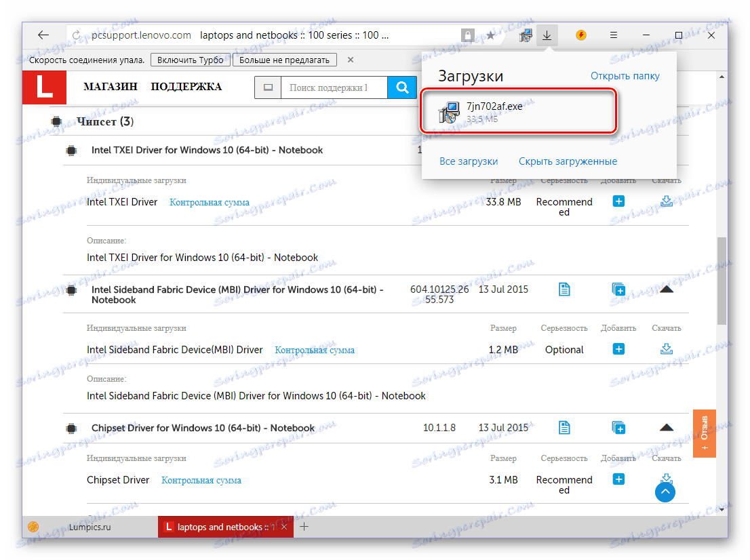Image resolution: width=750 pixels, height=560 pixels.
Task: Open a new tab with plus button
Action: (304, 527)
